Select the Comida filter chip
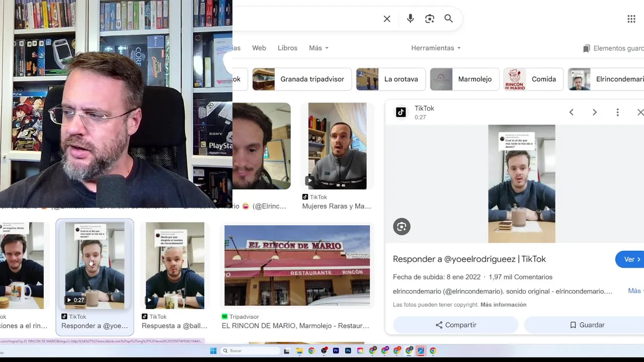Image resolution: width=644 pixels, height=362 pixels. (533, 79)
